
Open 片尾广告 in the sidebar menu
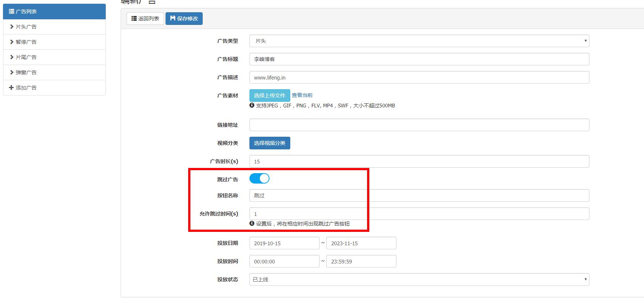[x=54, y=57]
